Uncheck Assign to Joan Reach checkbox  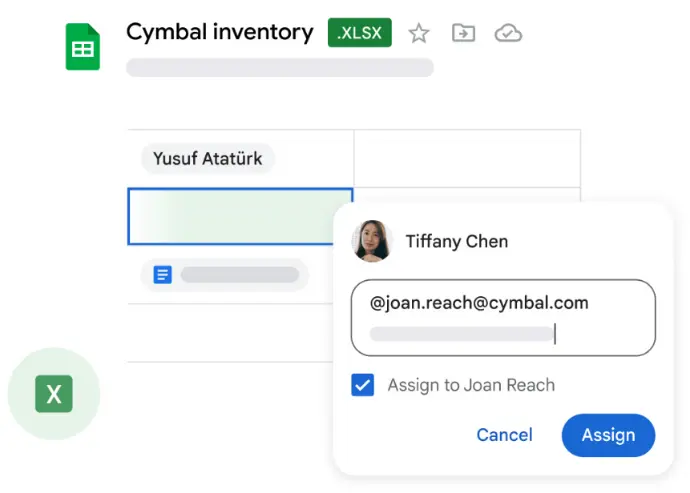click(363, 385)
